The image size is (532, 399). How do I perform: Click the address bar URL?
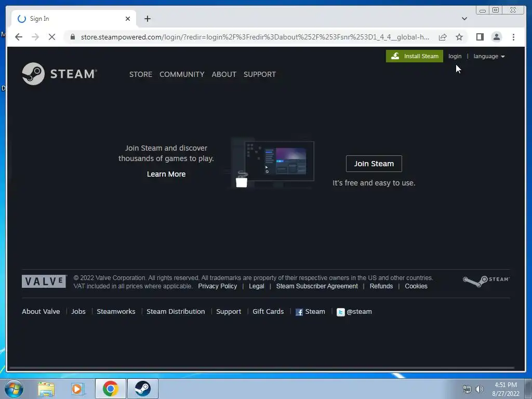coord(255,37)
